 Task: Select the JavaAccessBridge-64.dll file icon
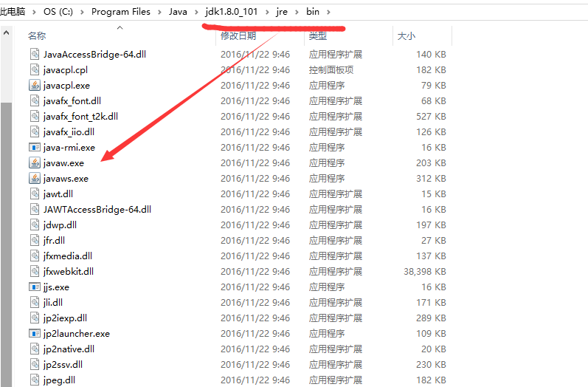[x=35, y=54]
